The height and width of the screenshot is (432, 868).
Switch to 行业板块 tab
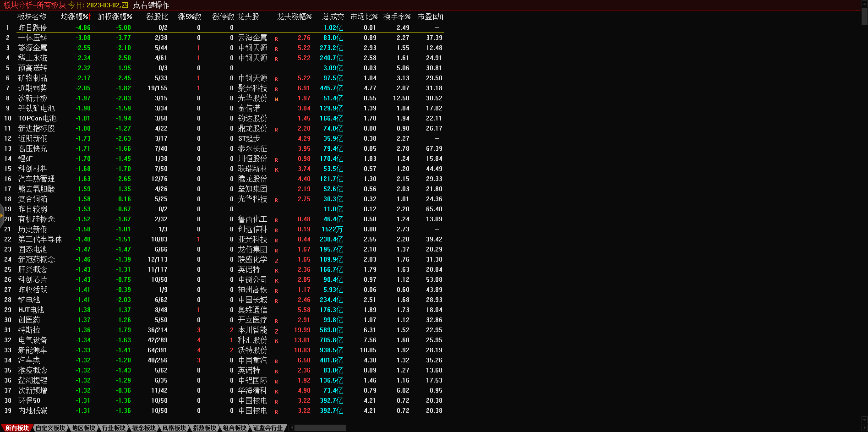(114, 428)
